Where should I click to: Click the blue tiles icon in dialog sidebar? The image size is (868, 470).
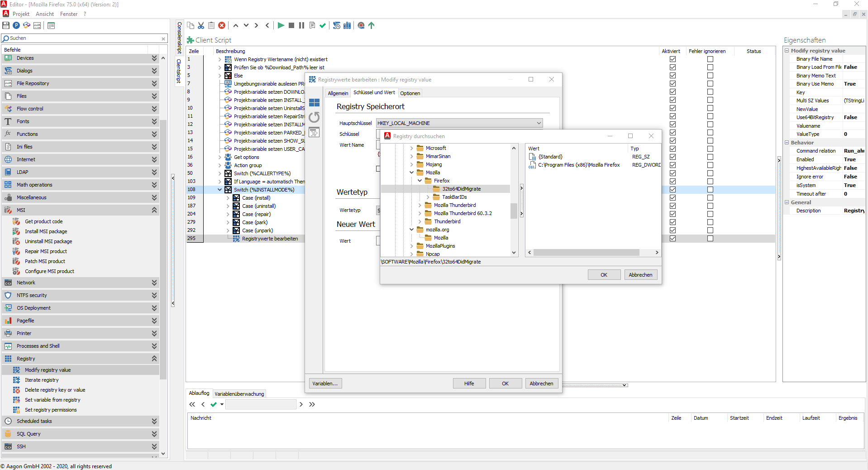(x=314, y=103)
